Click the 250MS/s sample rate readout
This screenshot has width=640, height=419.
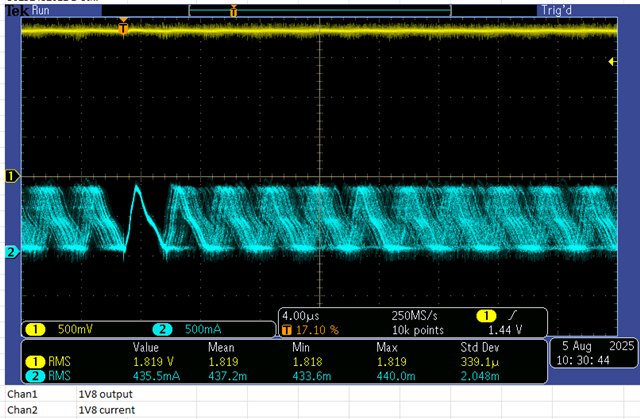[415, 314]
